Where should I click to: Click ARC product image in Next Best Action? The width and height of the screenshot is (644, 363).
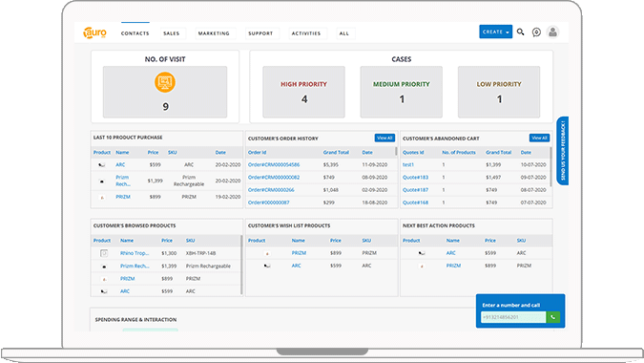pos(422,253)
